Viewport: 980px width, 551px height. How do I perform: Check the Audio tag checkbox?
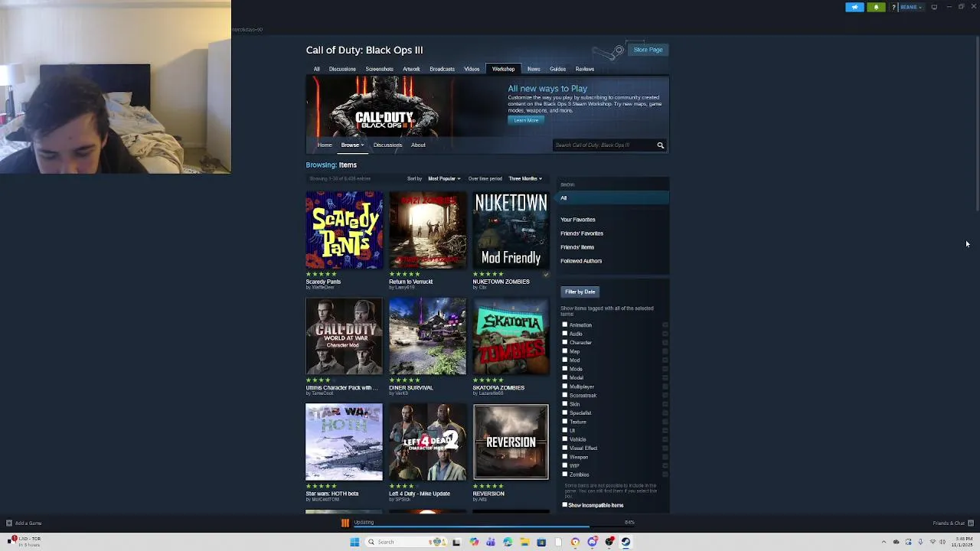pyautogui.click(x=565, y=334)
